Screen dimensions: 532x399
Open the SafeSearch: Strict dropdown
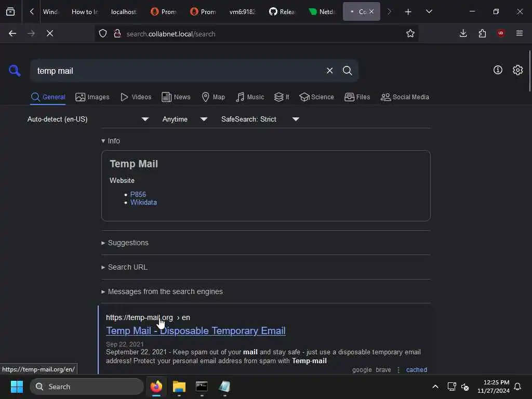tap(260, 119)
